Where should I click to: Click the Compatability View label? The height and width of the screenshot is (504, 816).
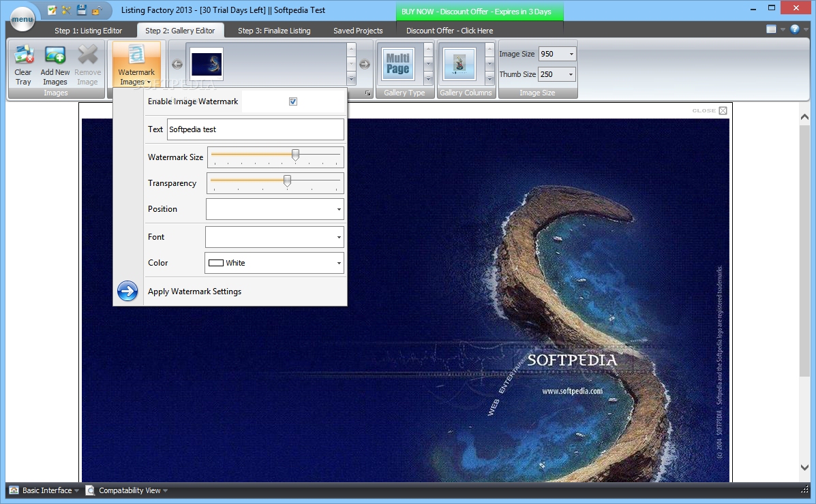[x=130, y=490]
